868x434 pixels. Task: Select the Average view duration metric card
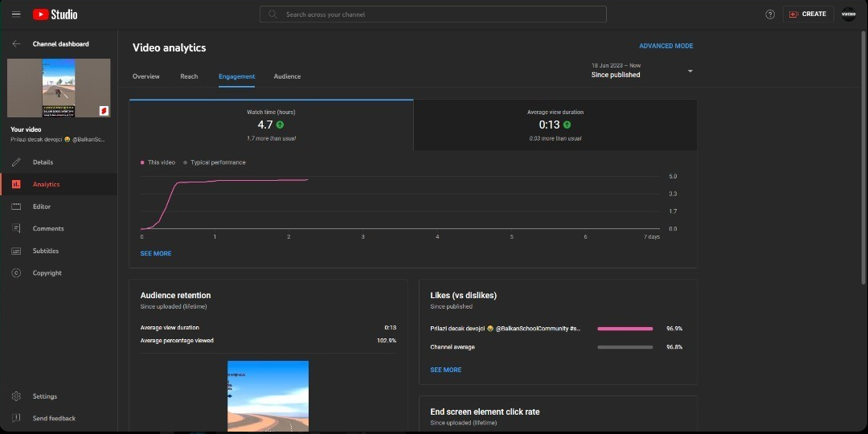[555, 125]
